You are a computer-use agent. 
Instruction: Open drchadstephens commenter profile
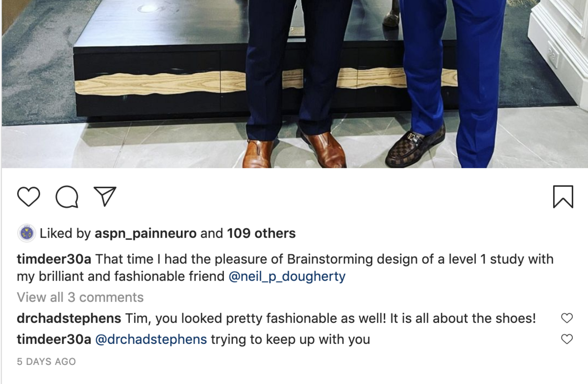pyautogui.click(x=69, y=318)
